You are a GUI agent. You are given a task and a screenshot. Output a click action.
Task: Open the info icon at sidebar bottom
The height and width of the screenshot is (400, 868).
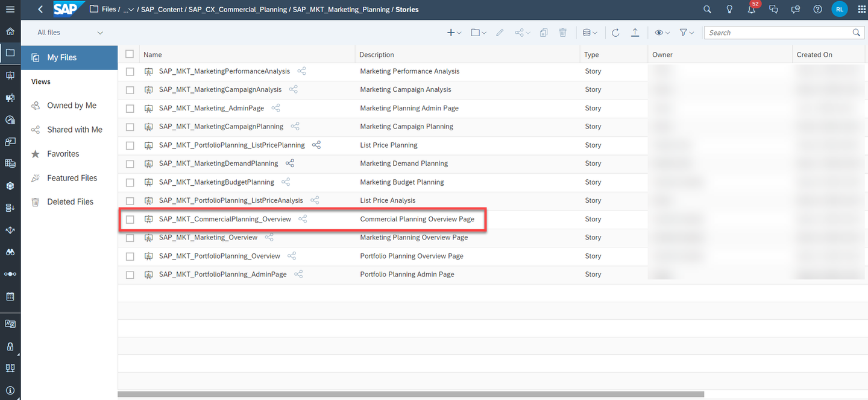(10, 390)
